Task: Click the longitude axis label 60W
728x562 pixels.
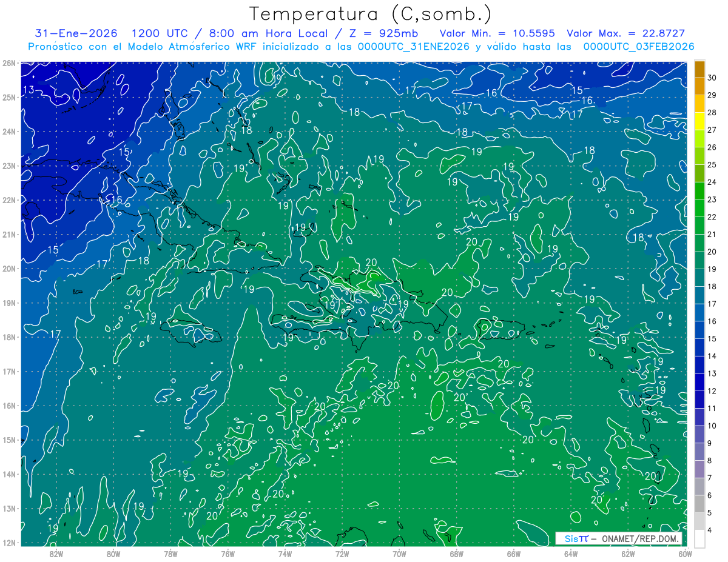Action: 684,554
